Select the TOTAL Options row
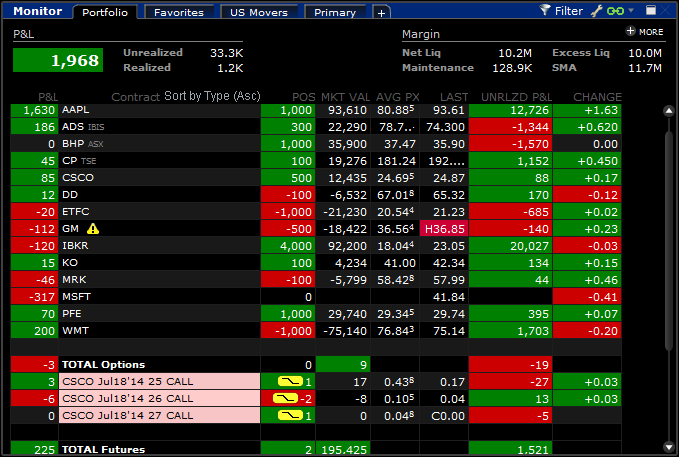679x457 pixels. point(316,365)
